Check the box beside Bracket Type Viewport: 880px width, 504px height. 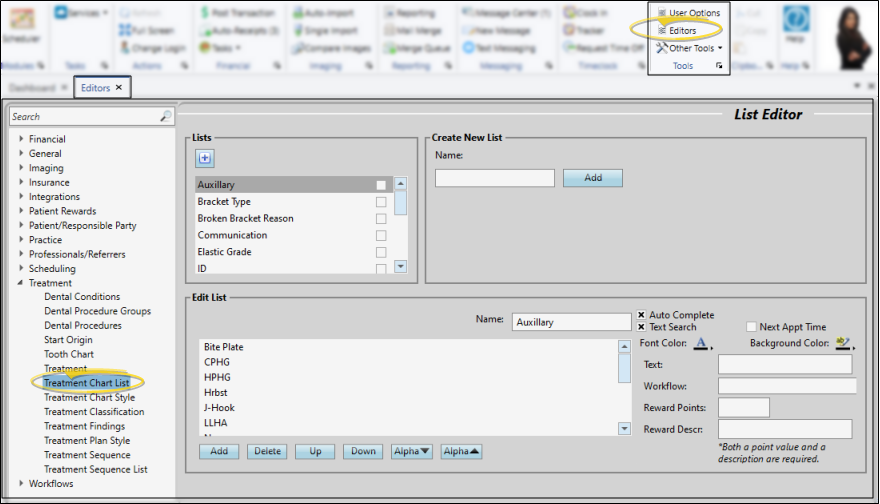[380, 202]
